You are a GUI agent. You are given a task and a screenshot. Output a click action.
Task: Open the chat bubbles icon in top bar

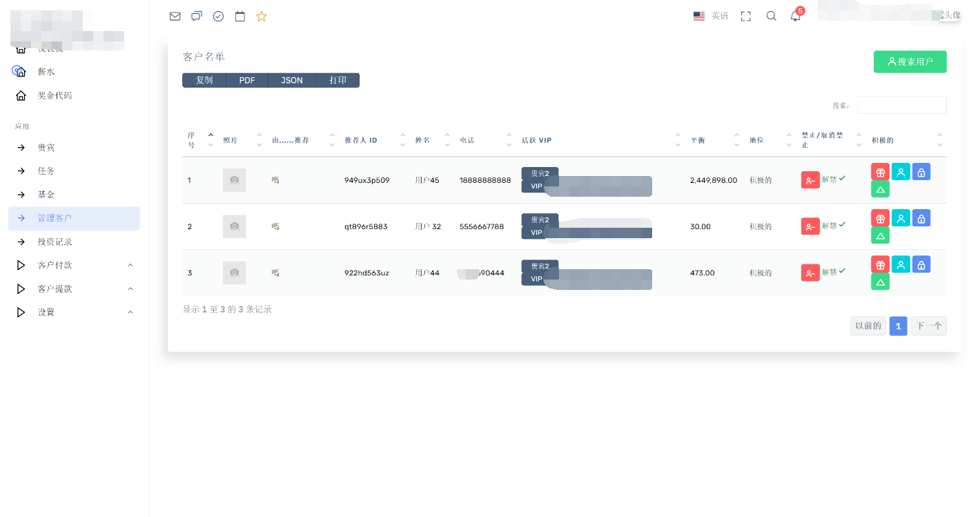pos(197,17)
